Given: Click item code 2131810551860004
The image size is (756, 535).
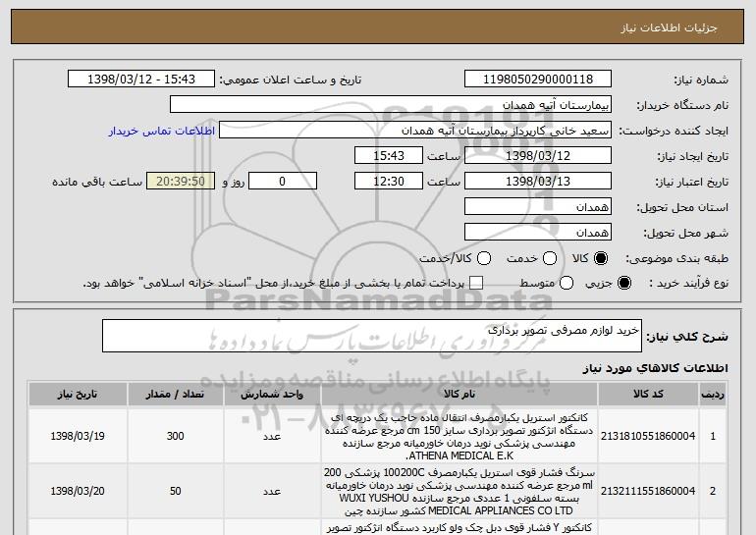Looking at the screenshot, I should [648, 436].
